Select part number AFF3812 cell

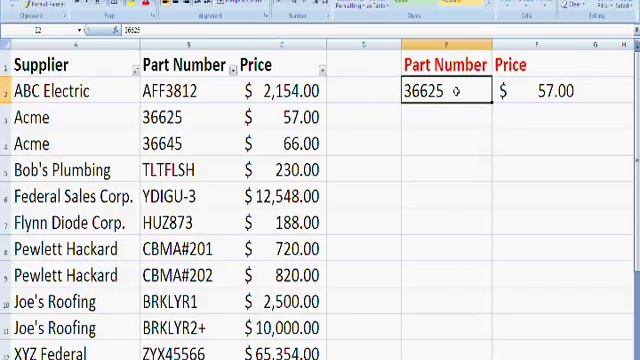189,90
